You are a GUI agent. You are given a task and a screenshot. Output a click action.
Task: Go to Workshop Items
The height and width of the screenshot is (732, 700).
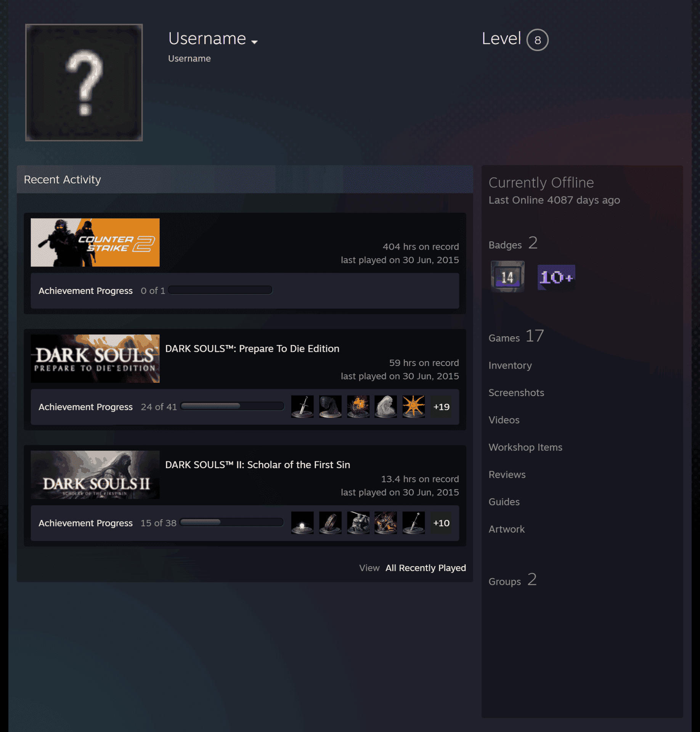tap(525, 447)
